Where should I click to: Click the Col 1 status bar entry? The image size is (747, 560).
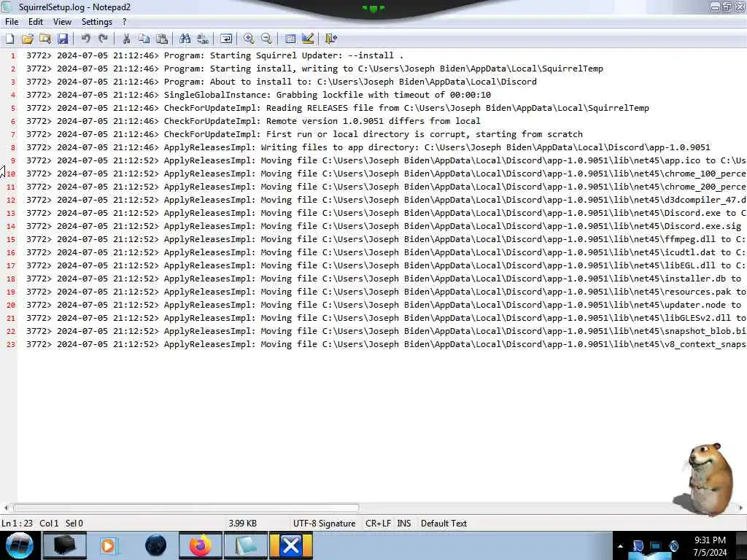tap(49, 524)
